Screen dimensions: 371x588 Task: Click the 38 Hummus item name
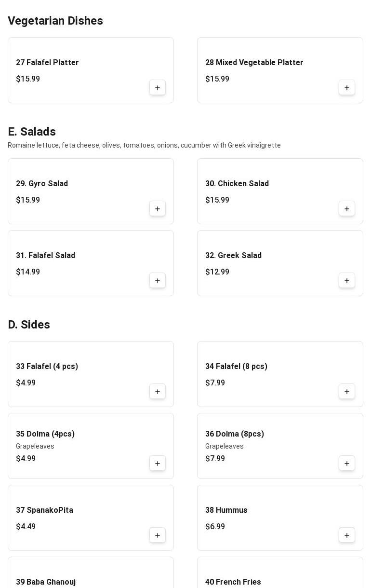tap(226, 510)
